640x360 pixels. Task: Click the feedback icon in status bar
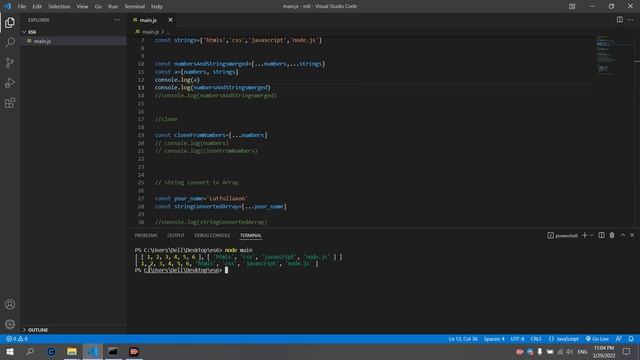click(x=619, y=339)
